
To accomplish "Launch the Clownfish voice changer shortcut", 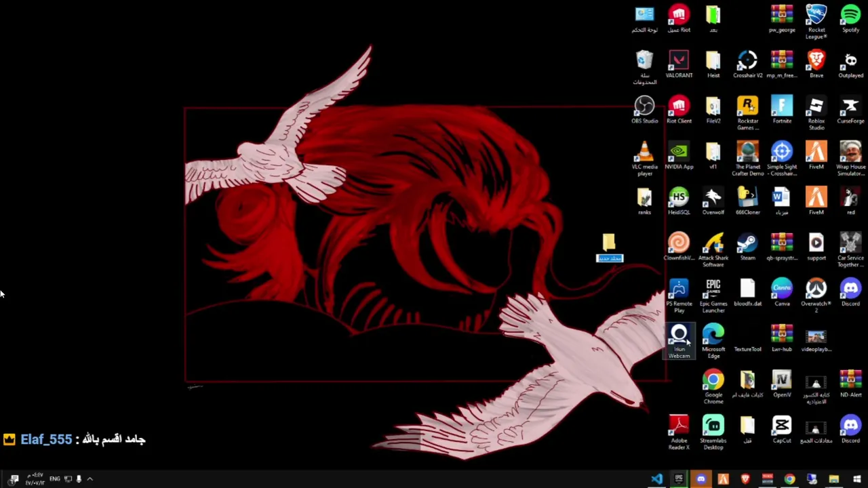I will 679,247.
